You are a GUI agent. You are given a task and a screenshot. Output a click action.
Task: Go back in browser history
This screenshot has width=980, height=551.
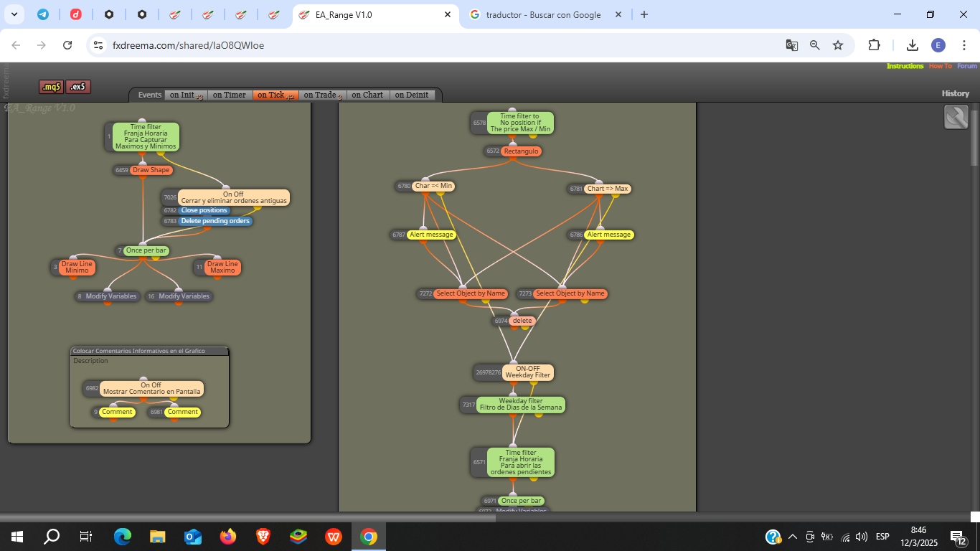tap(17, 45)
